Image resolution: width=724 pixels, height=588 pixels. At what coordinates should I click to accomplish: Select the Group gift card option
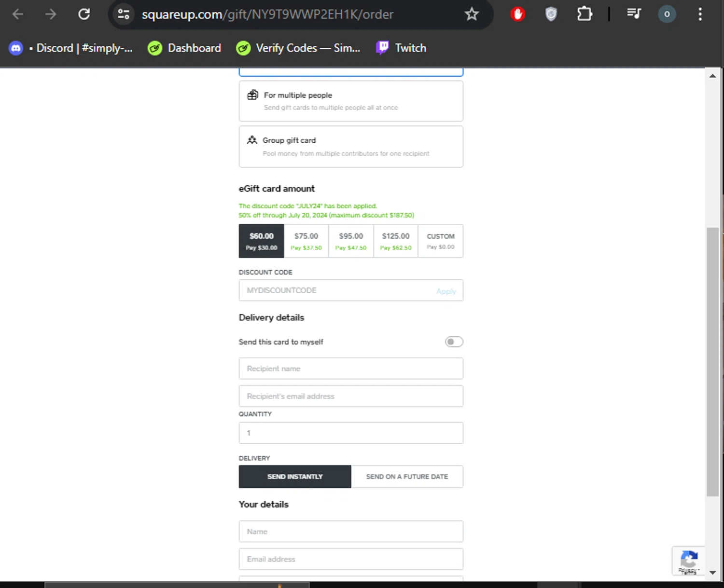(351, 147)
